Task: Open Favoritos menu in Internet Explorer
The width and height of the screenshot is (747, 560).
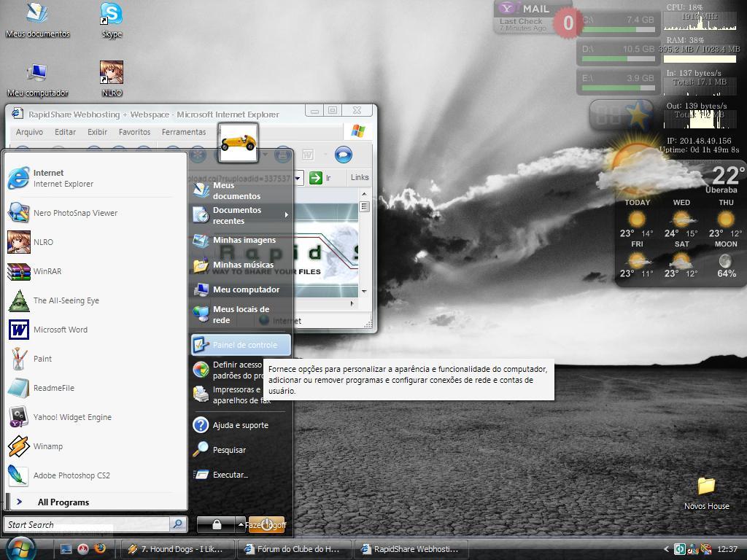Action: point(134,132)
